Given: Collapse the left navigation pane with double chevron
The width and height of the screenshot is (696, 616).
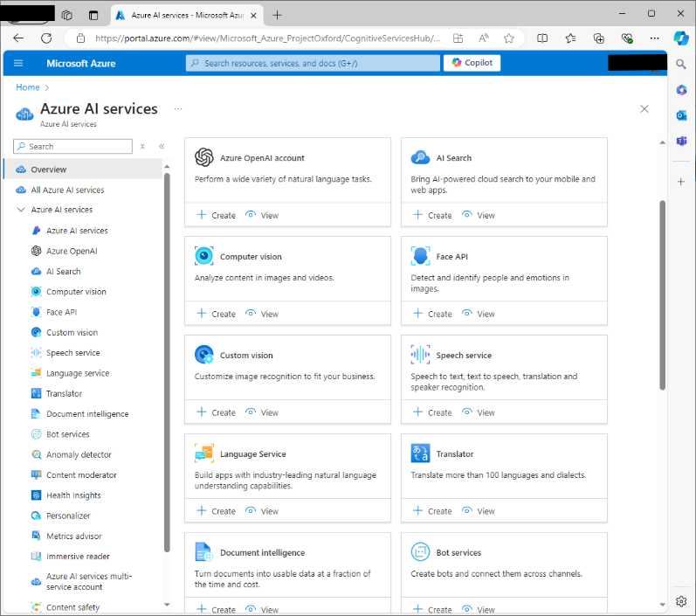Looking at the screenshot, I should (x=162, y=146).
